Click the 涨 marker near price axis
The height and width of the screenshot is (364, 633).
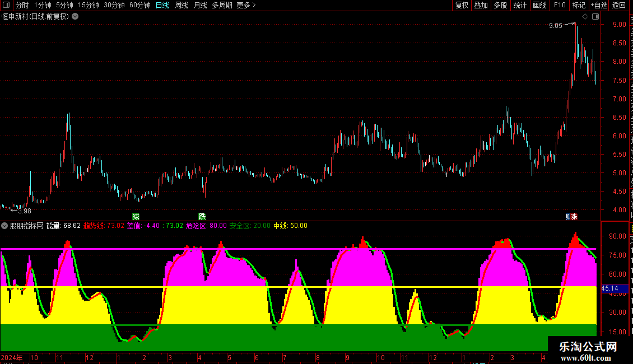(574, 217)
